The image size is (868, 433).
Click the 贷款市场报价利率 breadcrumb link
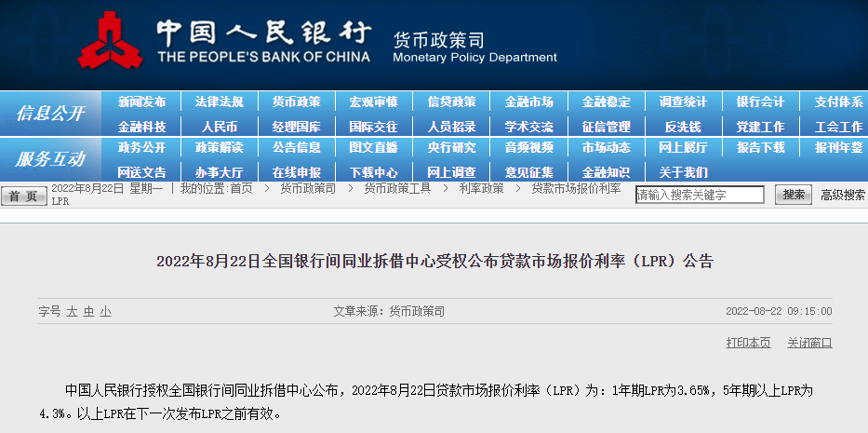(576, 188)
